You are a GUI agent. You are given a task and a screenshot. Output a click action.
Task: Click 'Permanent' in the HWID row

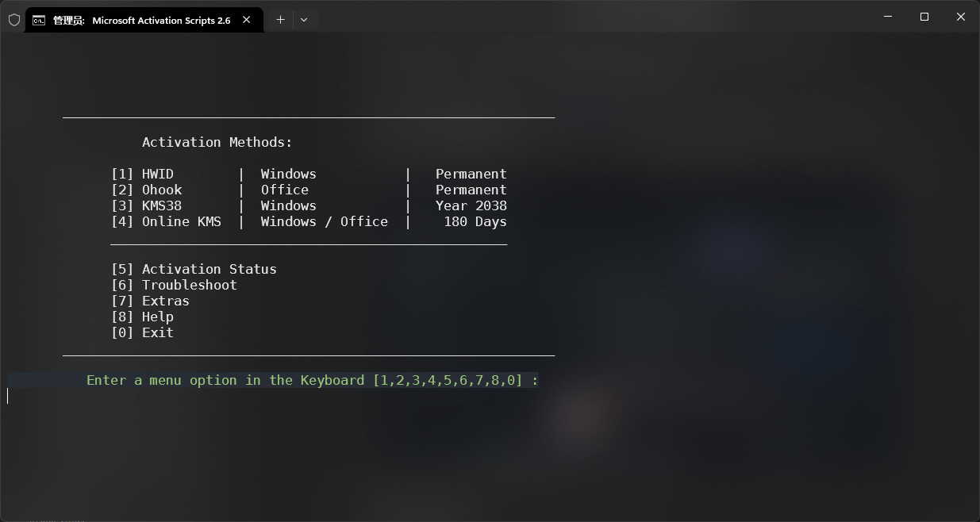471,175
